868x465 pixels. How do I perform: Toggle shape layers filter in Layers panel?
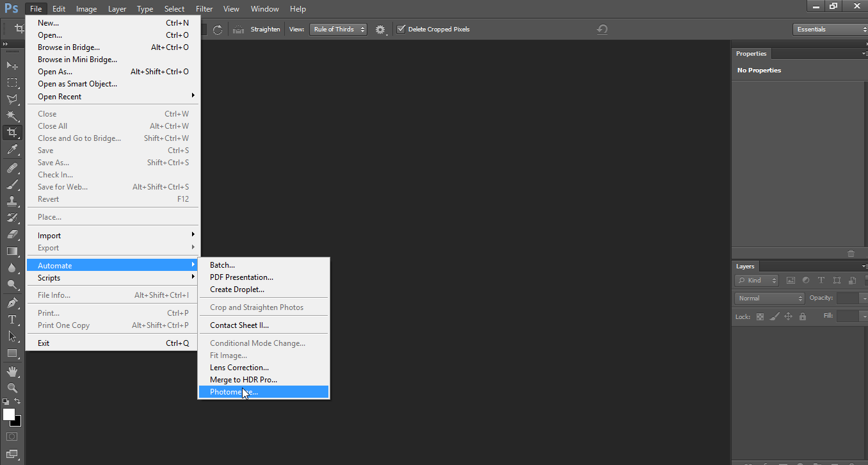pos(837,281)
